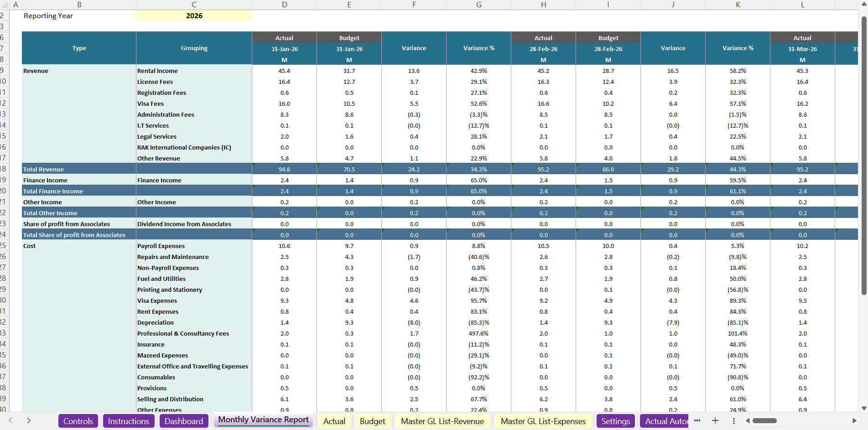Click the up arrow on the vertical scrollbar
Viewport: 868px width, 430px height.
pos(864,4)
